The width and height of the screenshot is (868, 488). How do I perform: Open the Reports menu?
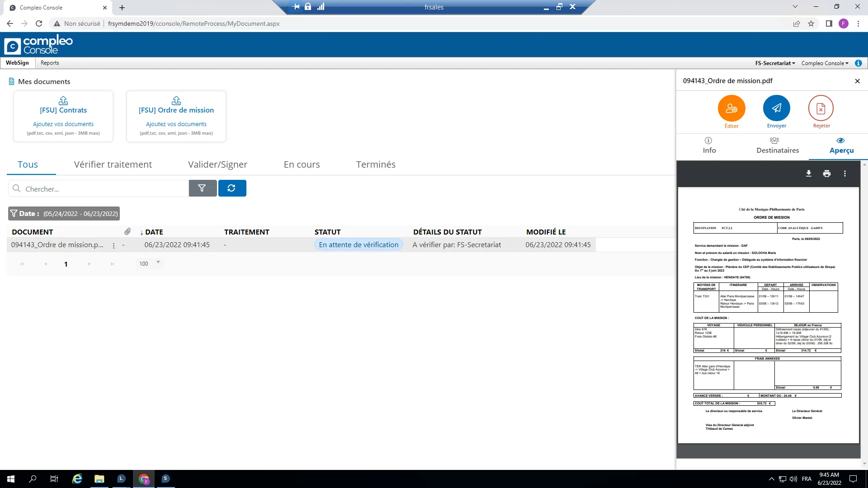50,63
